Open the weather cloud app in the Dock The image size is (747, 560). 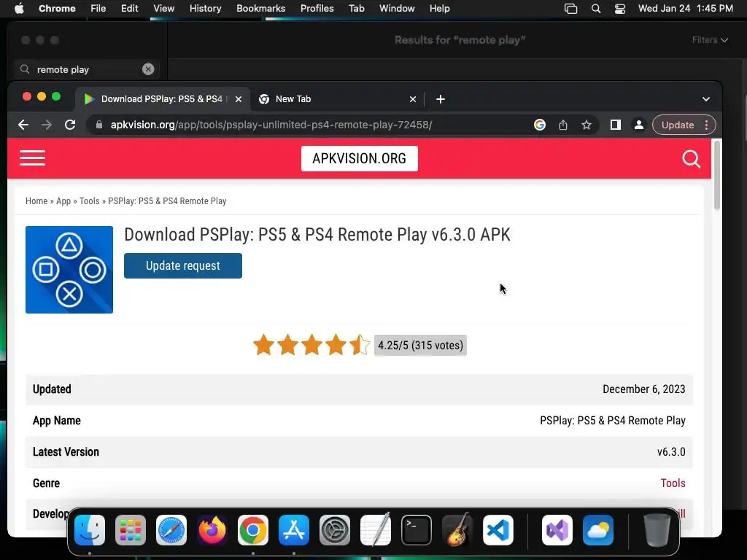(x=598, y=530)
